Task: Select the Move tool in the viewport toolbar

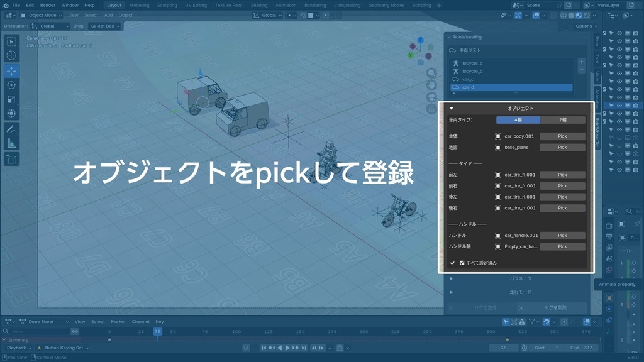Action: click(11, 69)
